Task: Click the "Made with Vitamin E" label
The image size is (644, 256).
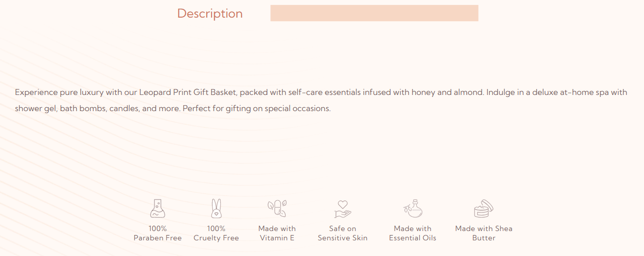Action: pyautogui.click(x=277, y=233)
